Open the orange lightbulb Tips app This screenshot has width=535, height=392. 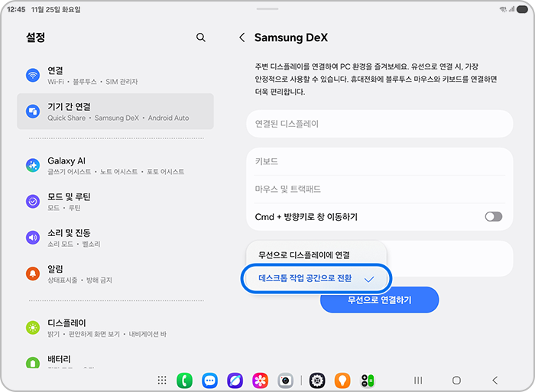[342, 381]
